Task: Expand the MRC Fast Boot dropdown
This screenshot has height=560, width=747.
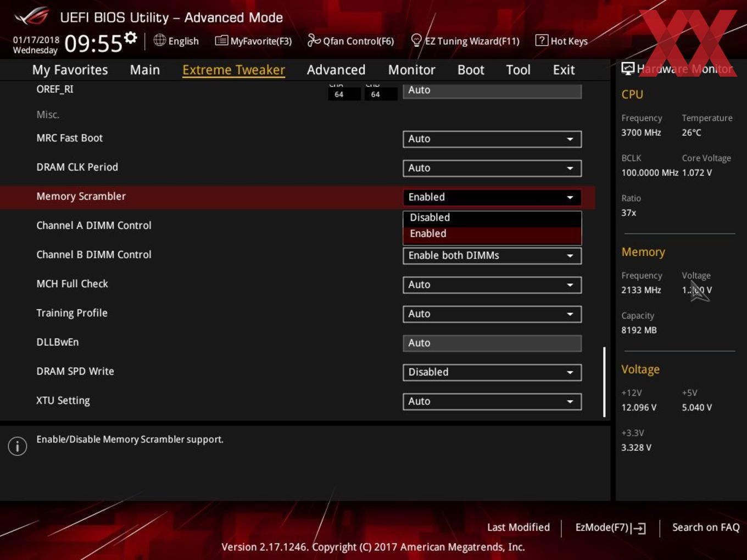Action: [492, 139]
